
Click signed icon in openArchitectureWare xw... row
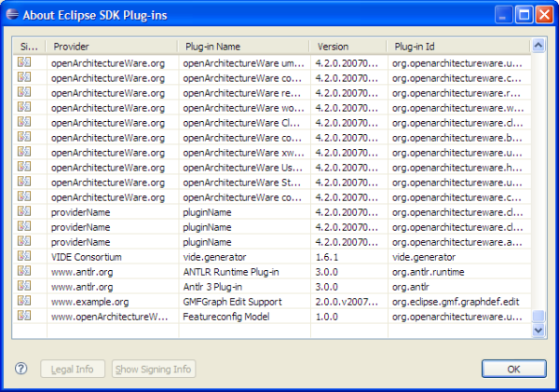click(24, 152)
